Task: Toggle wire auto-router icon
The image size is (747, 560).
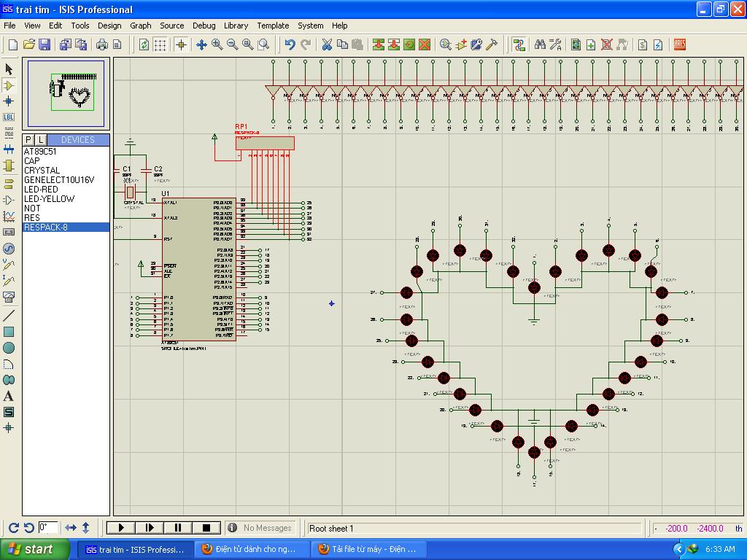Action: (x=519, y=44)
